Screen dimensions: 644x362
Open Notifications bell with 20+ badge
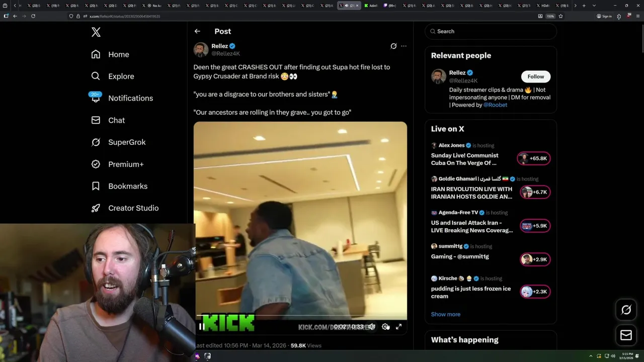[x=96, y=98]
